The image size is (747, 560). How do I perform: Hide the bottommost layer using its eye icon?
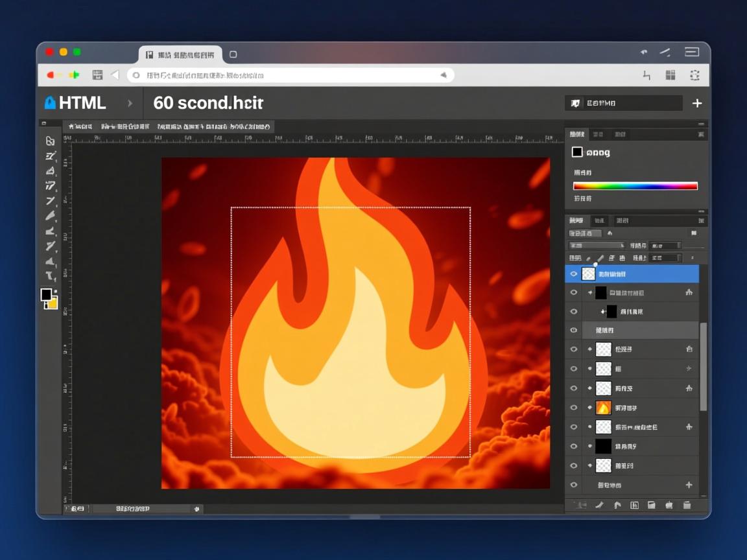tap(573, 485)
